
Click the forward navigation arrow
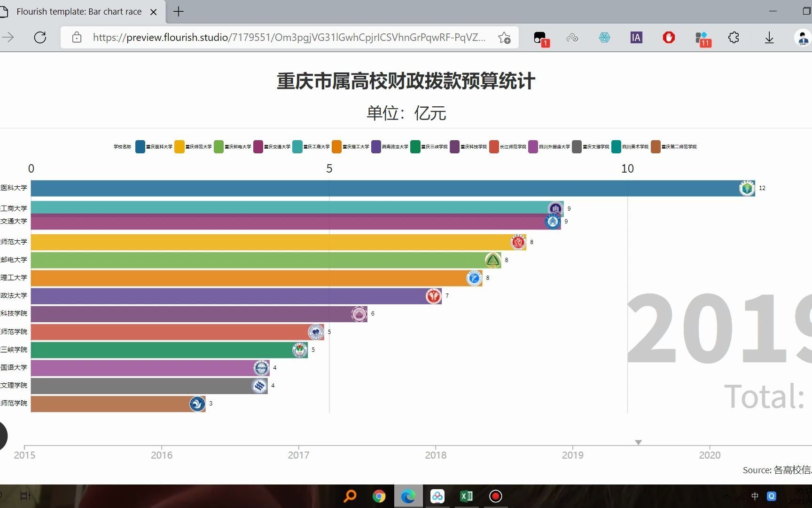tap(8, 38)
